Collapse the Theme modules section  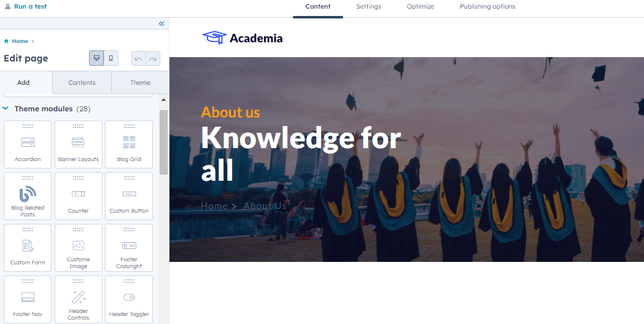click(6, 109)
